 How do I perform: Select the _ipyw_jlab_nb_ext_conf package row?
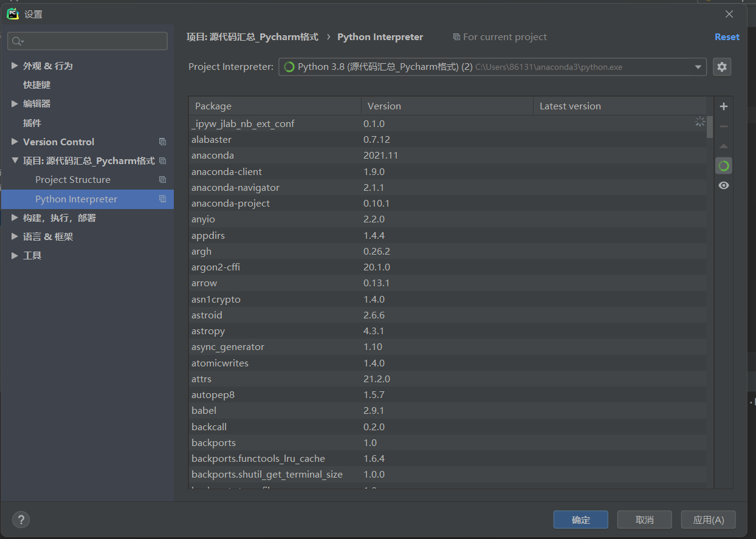pos(448,123)
